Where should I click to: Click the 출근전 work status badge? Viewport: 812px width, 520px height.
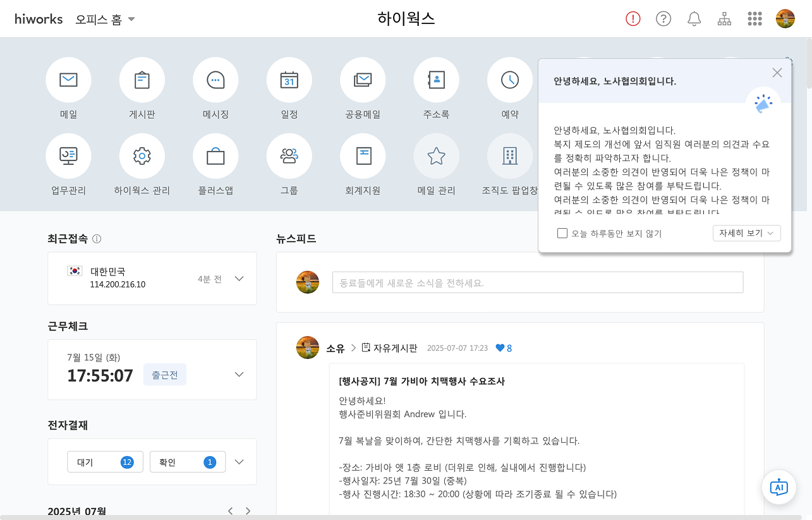(164, 375)
